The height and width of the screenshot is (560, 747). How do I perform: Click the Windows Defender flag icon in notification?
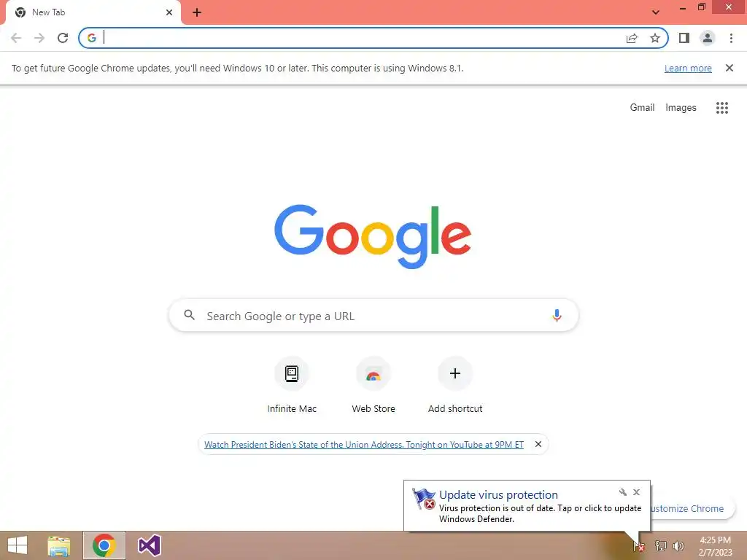coord(424,499)
